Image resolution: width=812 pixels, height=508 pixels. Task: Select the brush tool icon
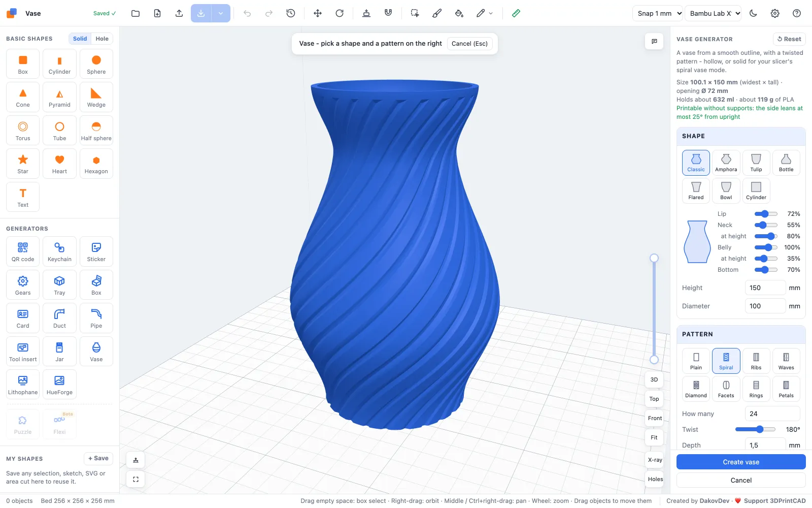[x=437, y=13]
